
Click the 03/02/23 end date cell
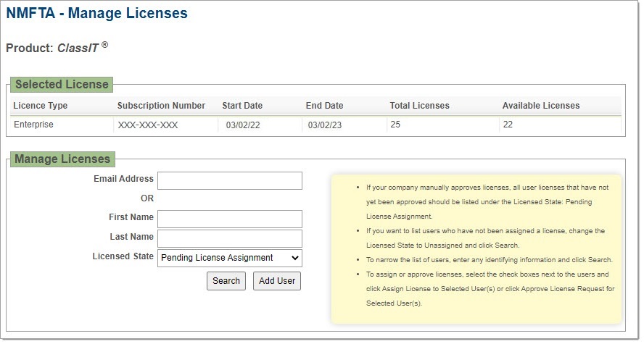[324, 125]
